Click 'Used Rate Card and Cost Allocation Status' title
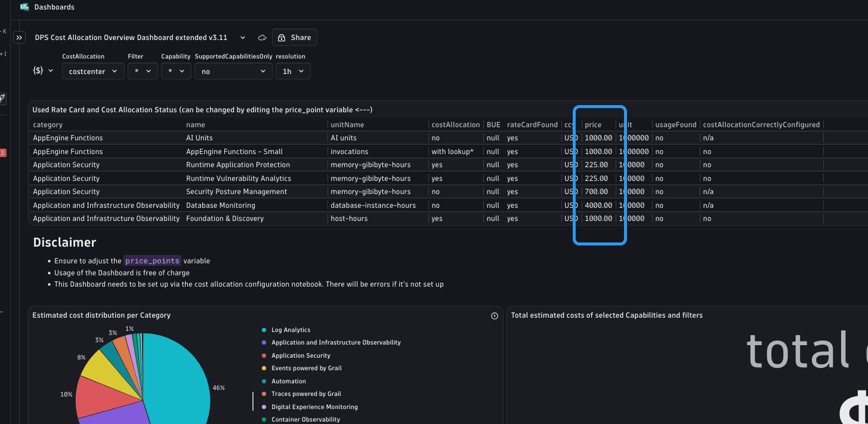 [202, 110]
